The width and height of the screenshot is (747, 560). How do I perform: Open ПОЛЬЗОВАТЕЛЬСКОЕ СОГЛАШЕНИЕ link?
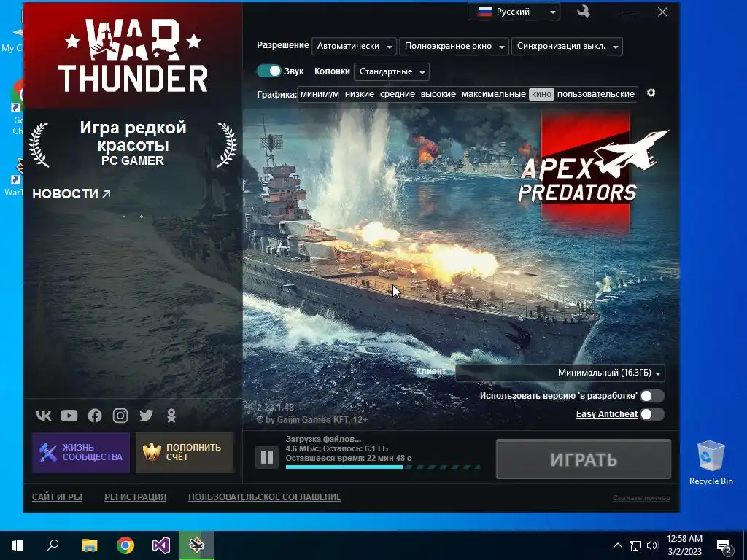coord(264,497)
